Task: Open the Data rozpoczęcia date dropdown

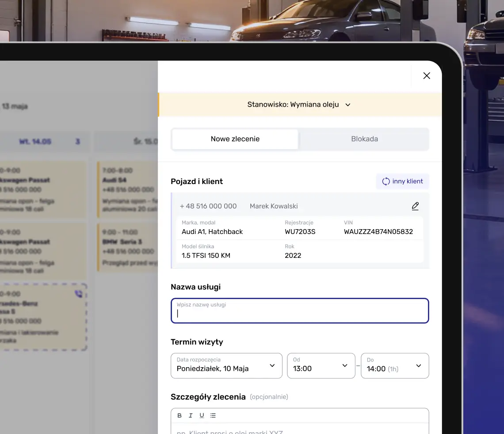Action: [226, 366]
